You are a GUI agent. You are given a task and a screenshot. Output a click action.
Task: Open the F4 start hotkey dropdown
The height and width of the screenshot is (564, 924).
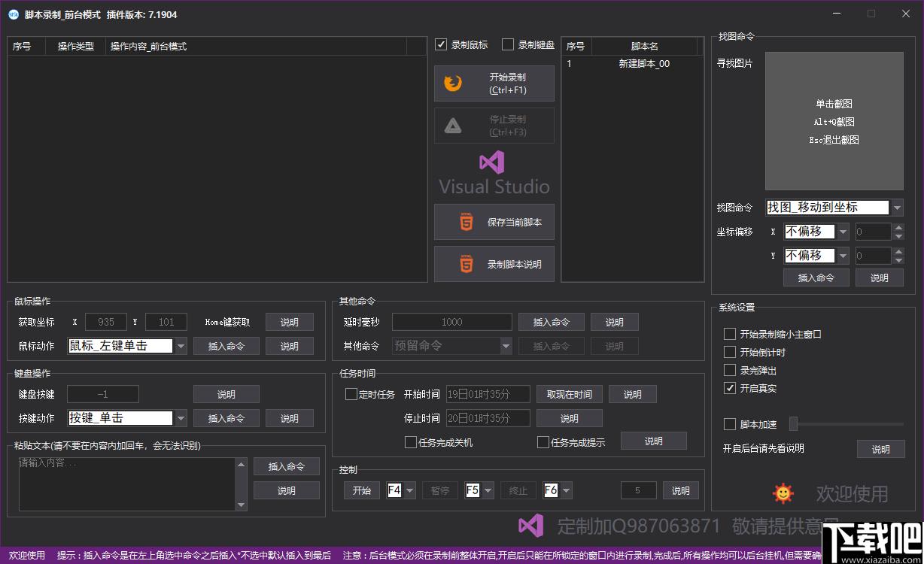coord(410,490)
